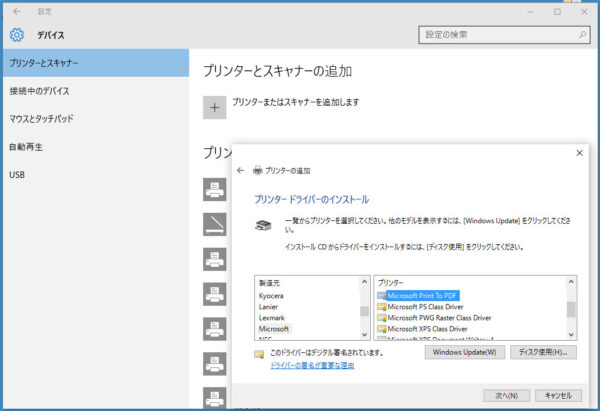600x411 pixels.
Task: Click the scanner device icon in the list
Action: coord(214,224)
